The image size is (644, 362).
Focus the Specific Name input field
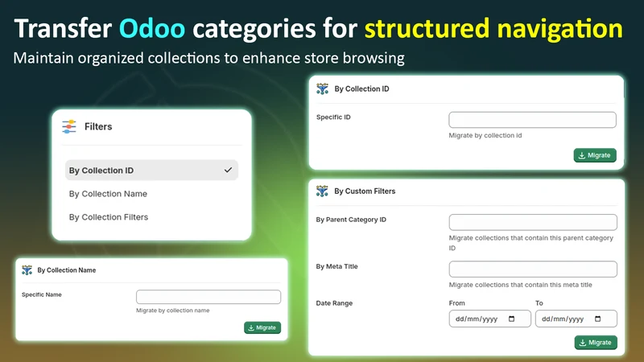coord(208,297)
